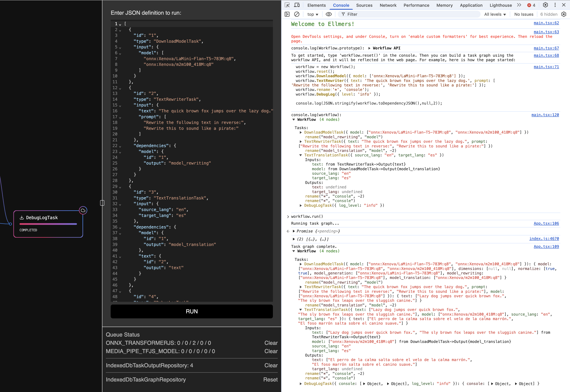
Task: Open the Lighthouse tab
Action: (x=500, y=5)
